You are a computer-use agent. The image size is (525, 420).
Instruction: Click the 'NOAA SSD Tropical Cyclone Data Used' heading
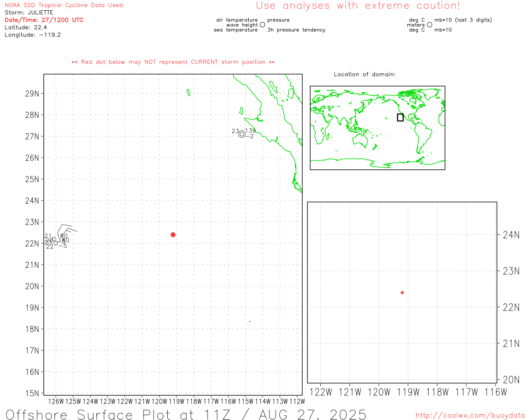(x=64, y=5)
